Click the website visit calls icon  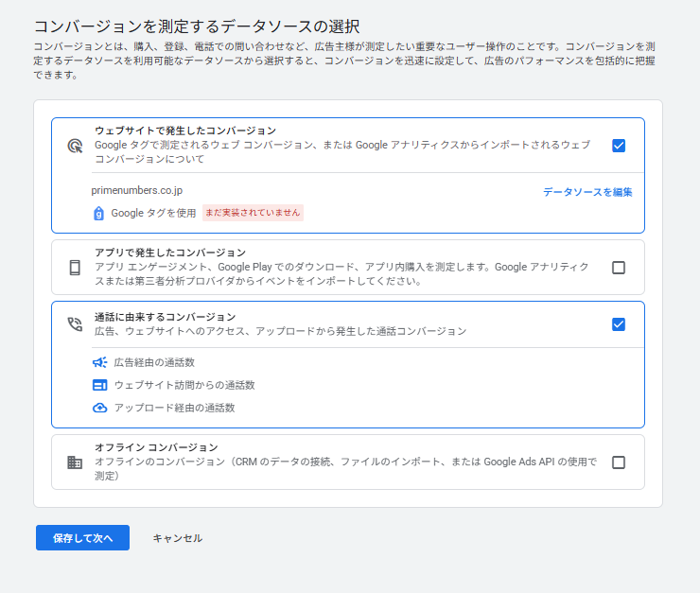100,385
